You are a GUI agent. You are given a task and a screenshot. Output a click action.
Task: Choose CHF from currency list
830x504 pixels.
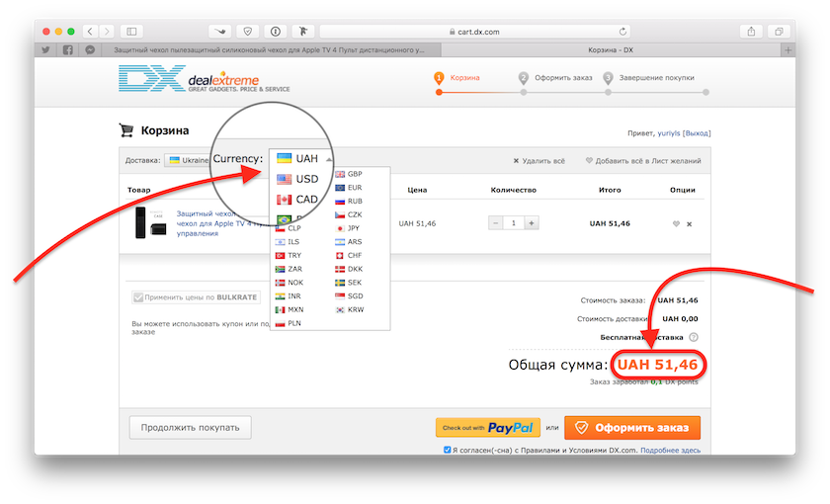pyautogui.click(x=348, y=255)
